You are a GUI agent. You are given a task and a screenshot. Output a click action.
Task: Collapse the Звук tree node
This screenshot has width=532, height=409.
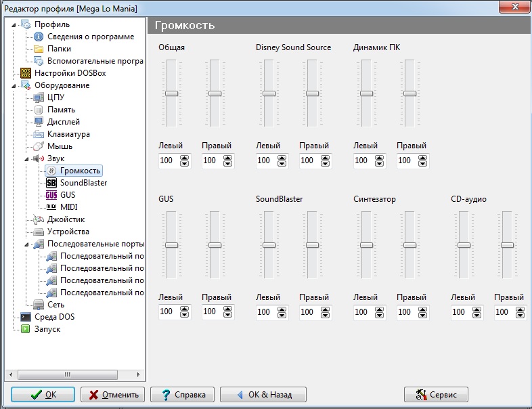pyautogui.click(x=26, y=159)
